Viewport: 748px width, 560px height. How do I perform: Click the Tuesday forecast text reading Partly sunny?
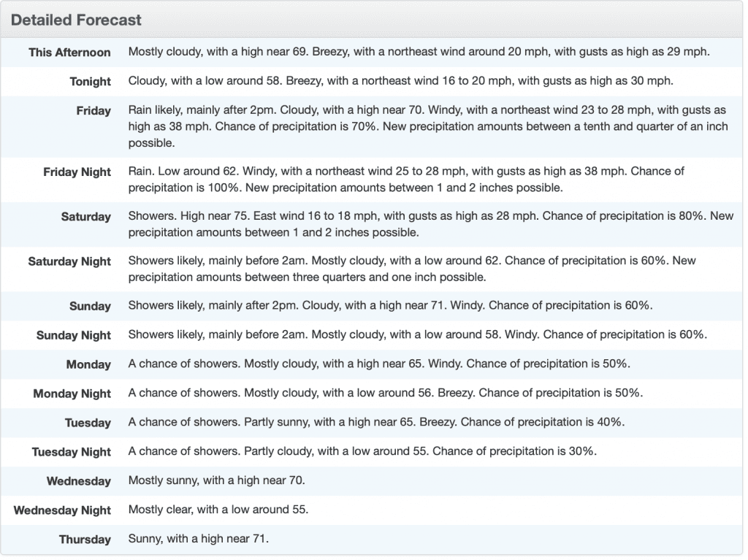[x=376, y=423]
